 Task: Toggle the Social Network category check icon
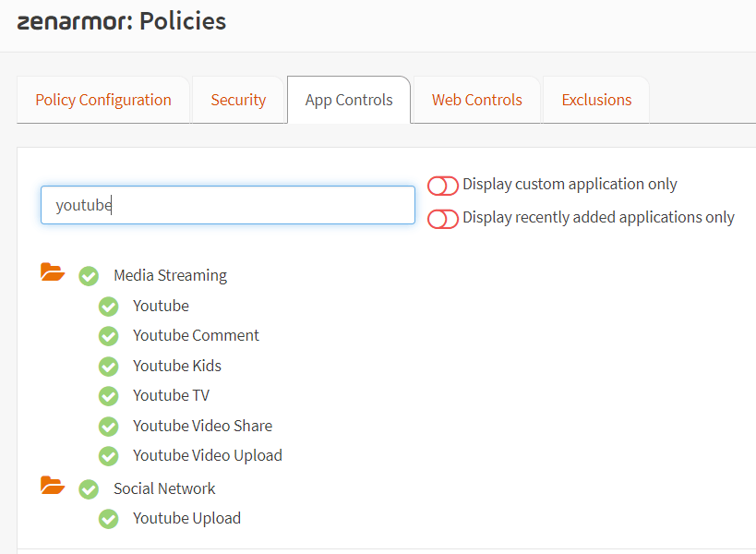[89, 489]
